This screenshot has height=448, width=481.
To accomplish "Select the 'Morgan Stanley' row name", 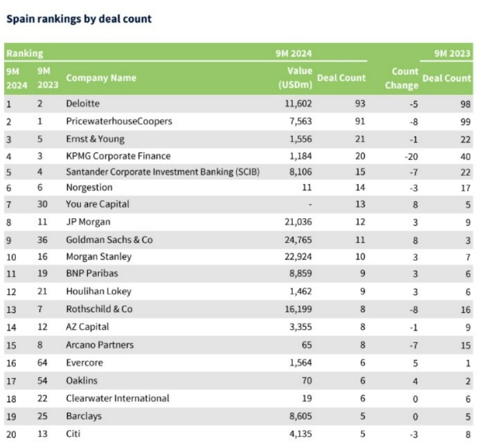I will (99, 257).
